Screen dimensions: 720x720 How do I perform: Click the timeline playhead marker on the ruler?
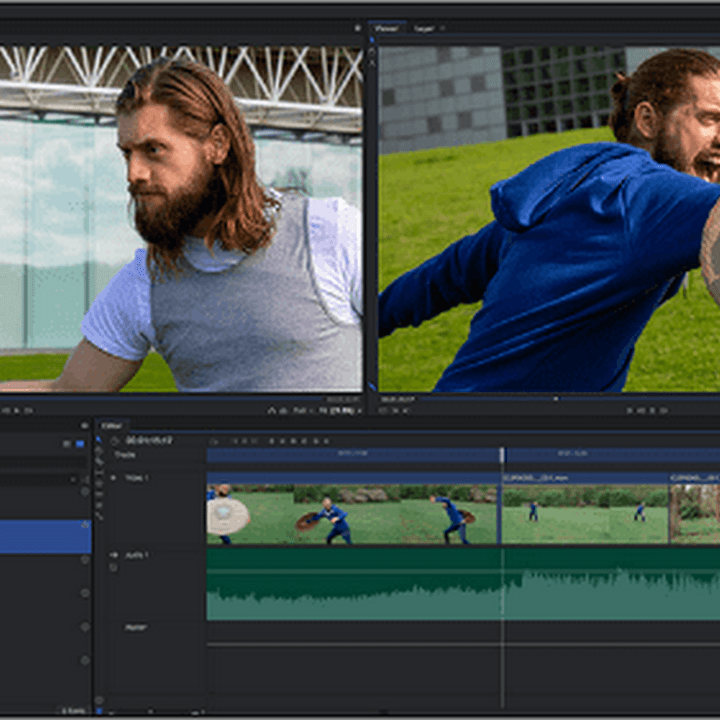click(x=502, y=455)
